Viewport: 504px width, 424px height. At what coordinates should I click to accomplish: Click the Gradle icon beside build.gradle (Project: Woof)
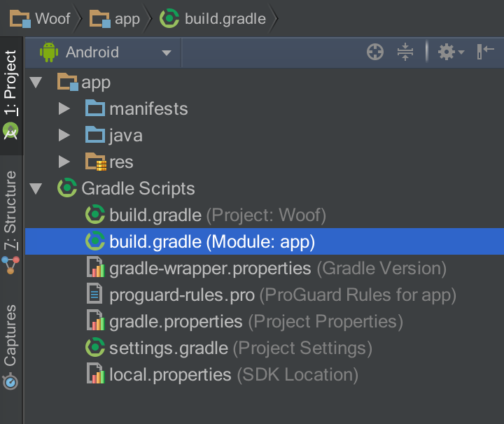pyautogui.click(x=95, y=214)
